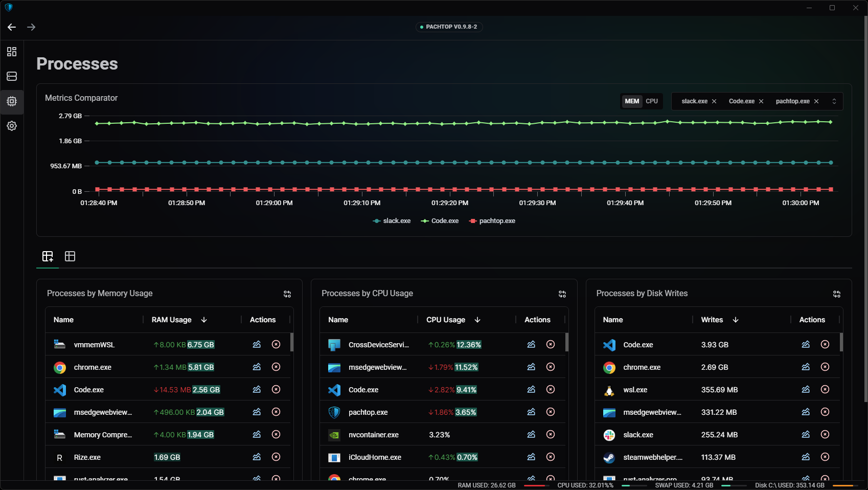Screen dimensions: 868x490
Task: Select the first table layout tab
Action: [48, 256]
